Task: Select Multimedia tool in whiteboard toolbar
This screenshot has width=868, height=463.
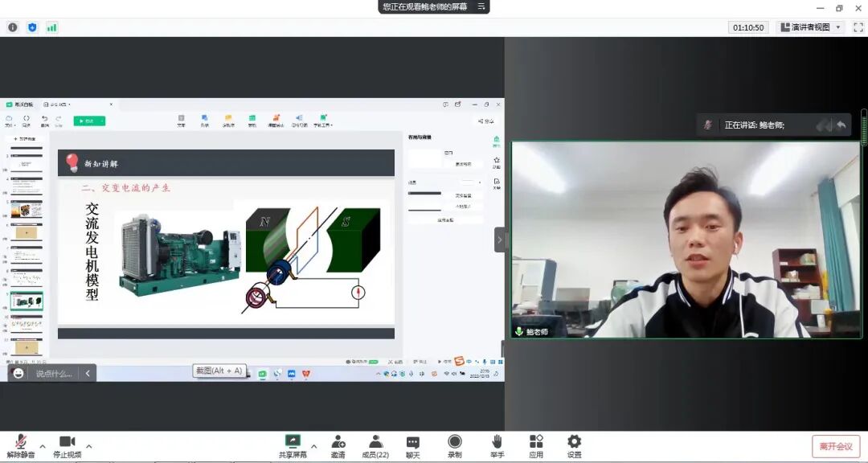Action: pos(228,121)
